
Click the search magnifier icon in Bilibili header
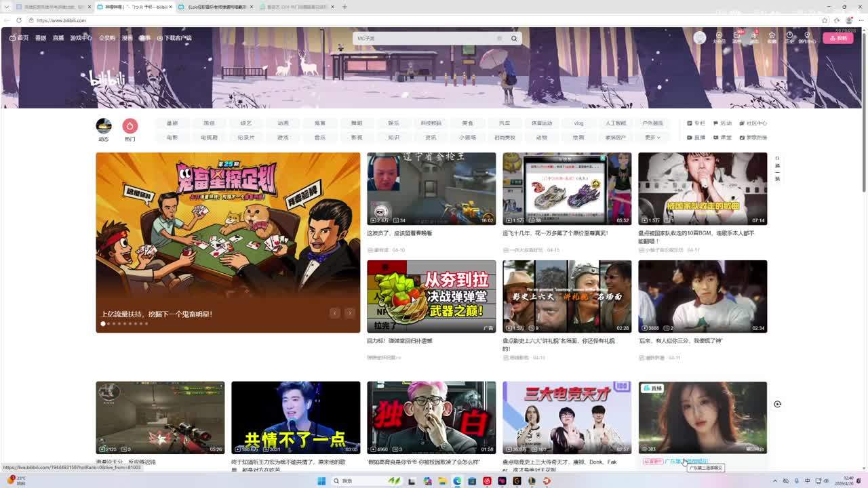pos(514,39)
